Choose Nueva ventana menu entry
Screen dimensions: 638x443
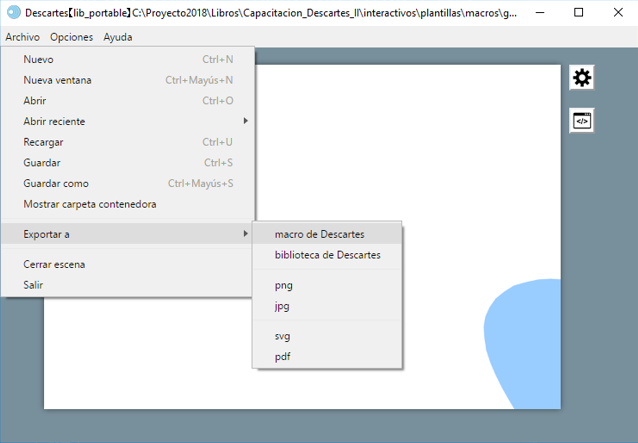[128, 80]
